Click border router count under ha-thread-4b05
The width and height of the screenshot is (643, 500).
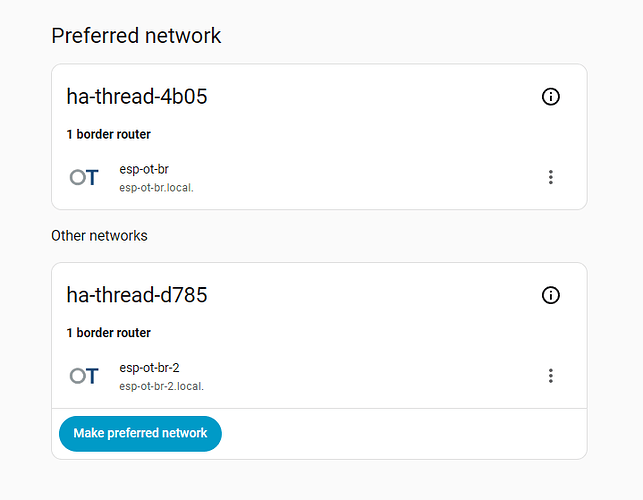tap(108, 134)
